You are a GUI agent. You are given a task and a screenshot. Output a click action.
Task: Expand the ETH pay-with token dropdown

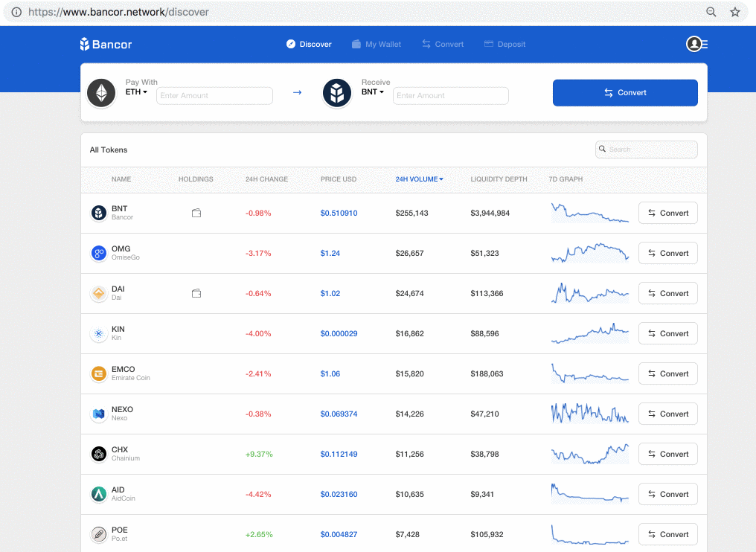pos(136,92)
